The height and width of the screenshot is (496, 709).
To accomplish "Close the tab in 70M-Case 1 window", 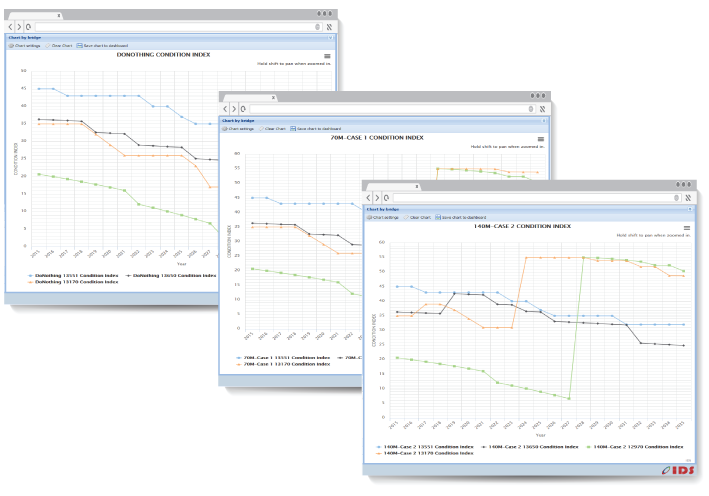I will click(x=273, y=97).
